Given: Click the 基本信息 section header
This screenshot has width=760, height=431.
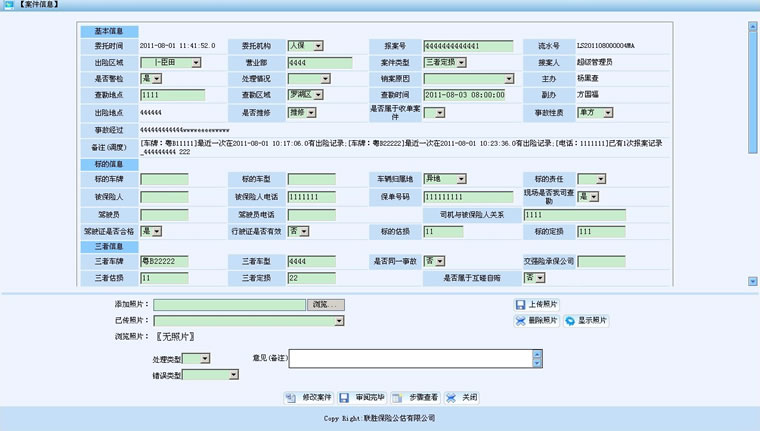Looking at the screenshot, I should (x=109, y=32).
